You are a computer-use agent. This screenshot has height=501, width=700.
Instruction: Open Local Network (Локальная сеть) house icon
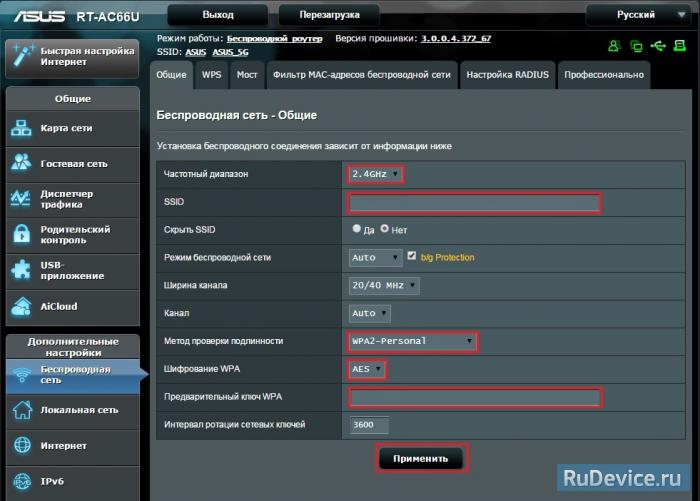coord(22,409)
